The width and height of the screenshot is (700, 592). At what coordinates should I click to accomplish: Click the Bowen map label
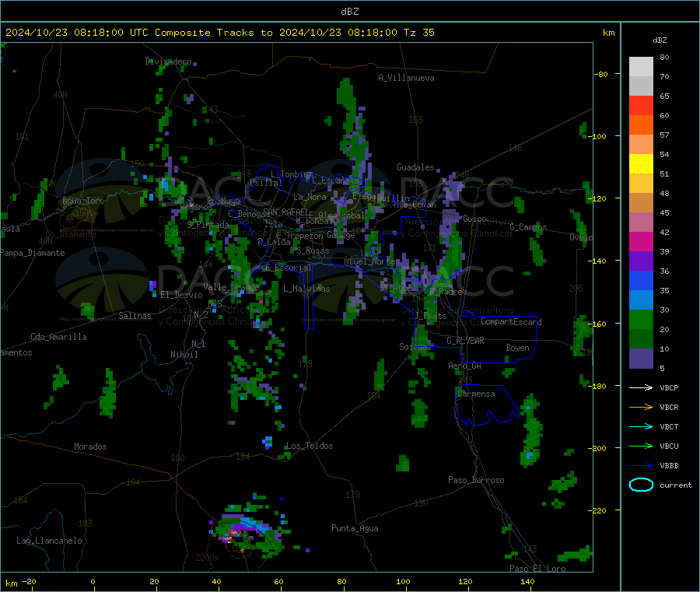click(x=518, y=348)
